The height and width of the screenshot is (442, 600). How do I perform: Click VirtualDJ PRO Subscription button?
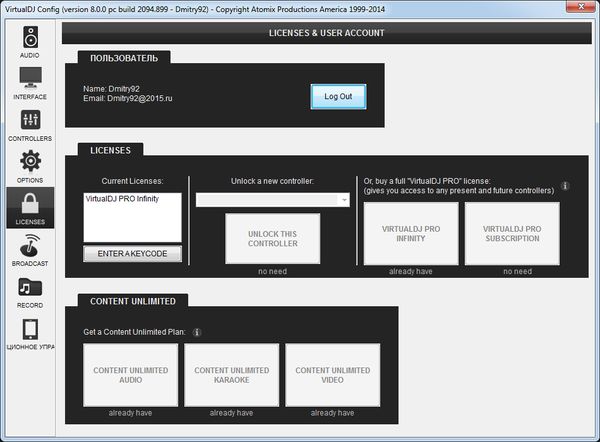[512, 233]
